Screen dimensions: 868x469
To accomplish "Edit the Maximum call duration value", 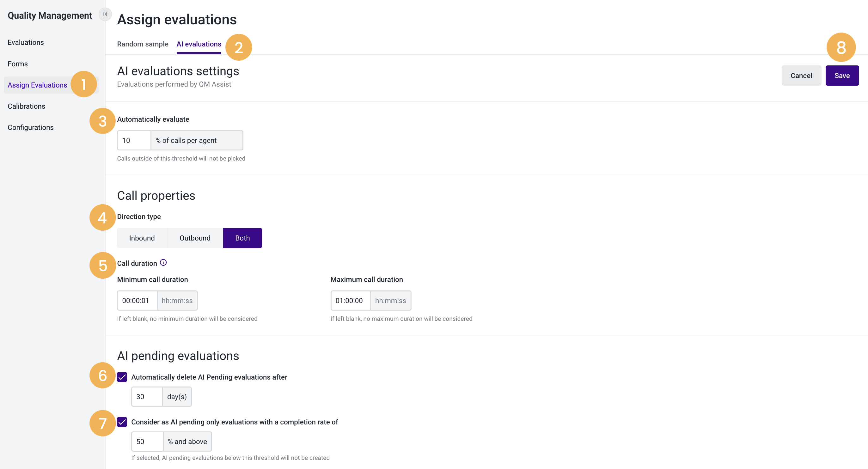I will (x=350, y=300).
